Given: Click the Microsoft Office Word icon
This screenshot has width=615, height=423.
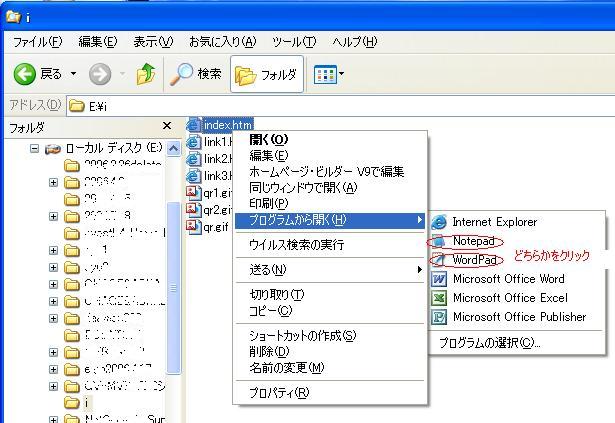Looking at the screenshot, I should tap(439, 279).
